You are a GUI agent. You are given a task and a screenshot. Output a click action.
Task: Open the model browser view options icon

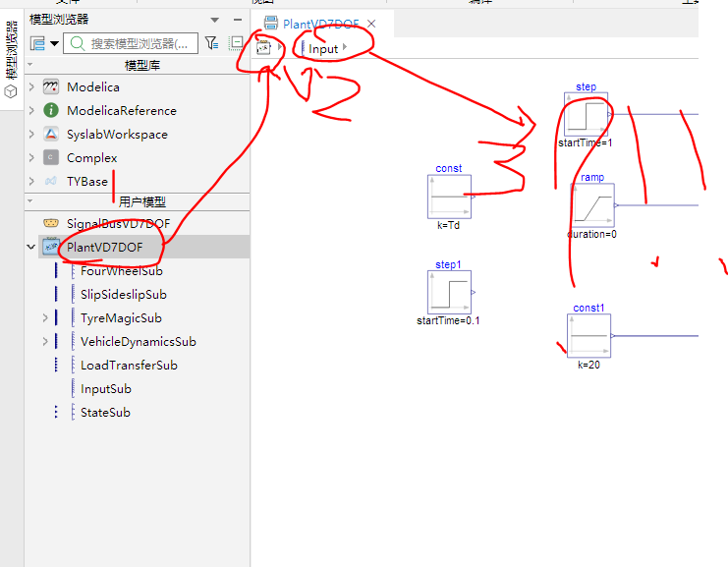pos(37,43)
